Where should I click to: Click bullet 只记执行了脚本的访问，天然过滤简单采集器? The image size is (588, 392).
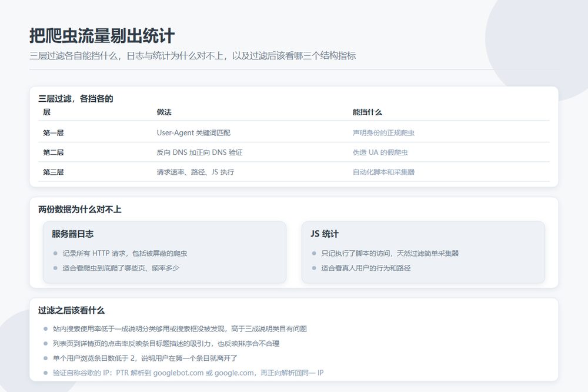pyautogui.click(x=390, y=254)
